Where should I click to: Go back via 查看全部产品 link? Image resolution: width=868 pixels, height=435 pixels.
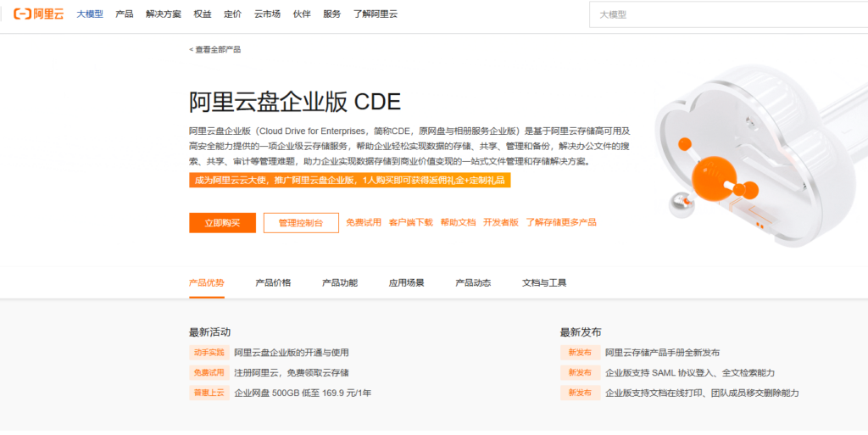[214, 49]
